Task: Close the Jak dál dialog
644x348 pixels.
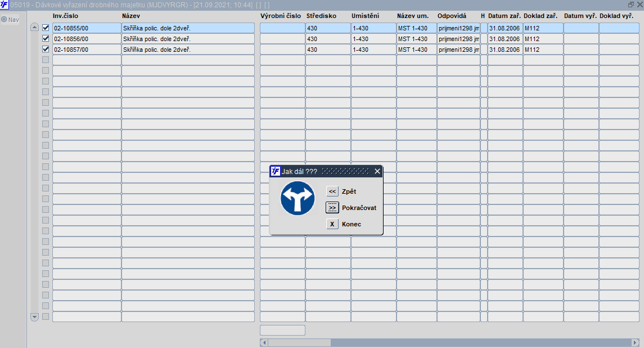Action: coord(377,172)
